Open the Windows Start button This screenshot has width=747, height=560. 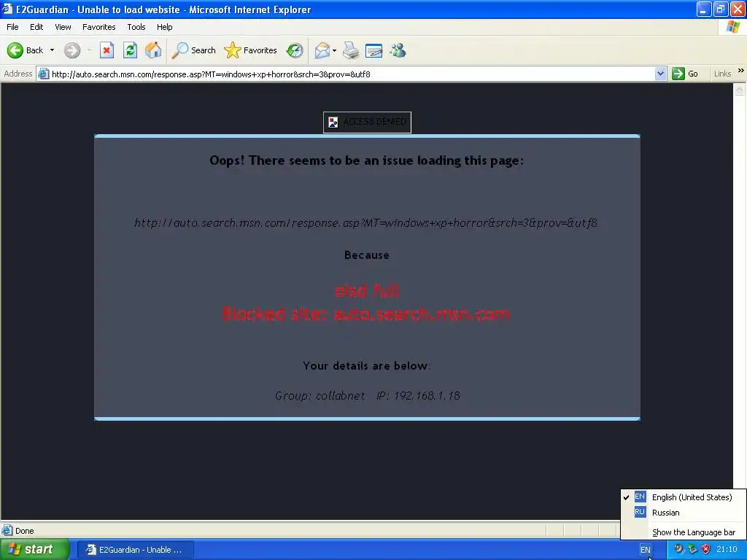coord(34,550)
